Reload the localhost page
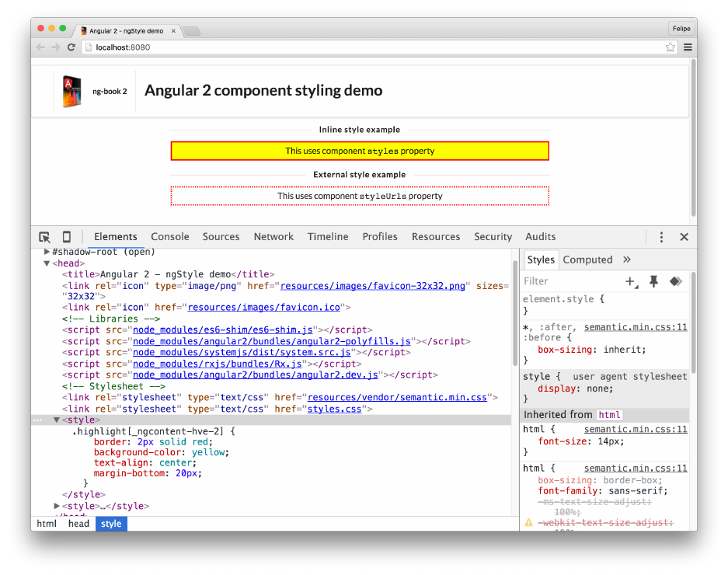Image resolution: width=728 pixels, height=575 pixels. (71, 47)
